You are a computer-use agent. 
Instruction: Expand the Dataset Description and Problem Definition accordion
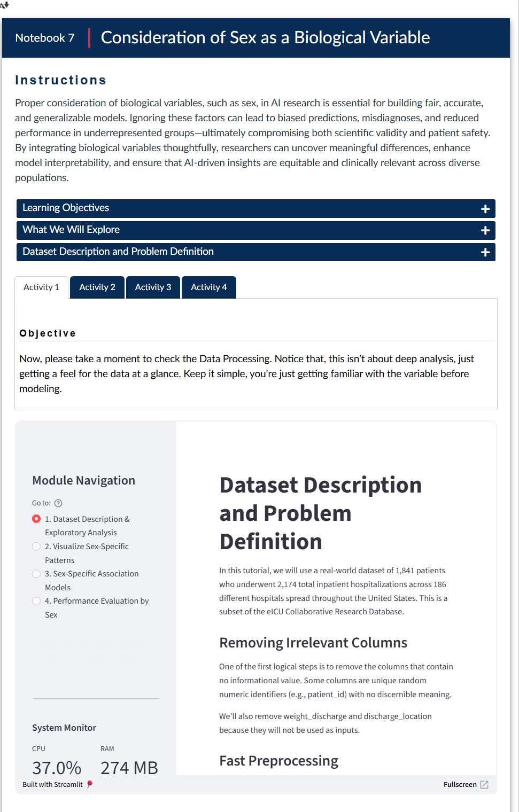tap(256, 252)
